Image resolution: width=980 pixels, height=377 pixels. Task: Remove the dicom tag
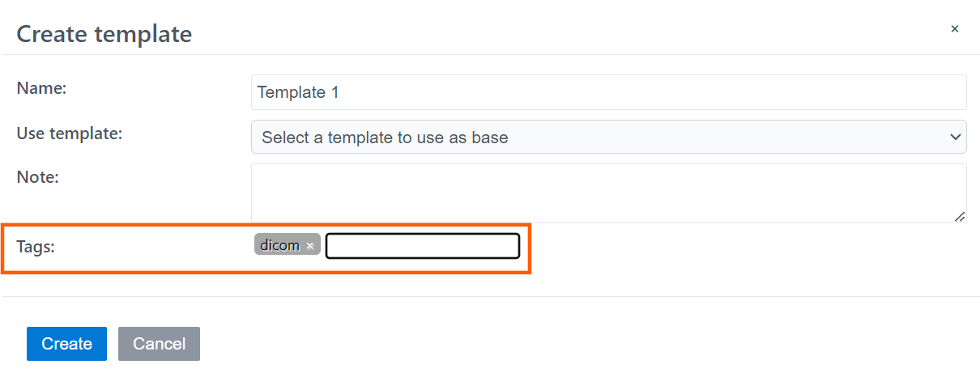click(x=310, y=246)
